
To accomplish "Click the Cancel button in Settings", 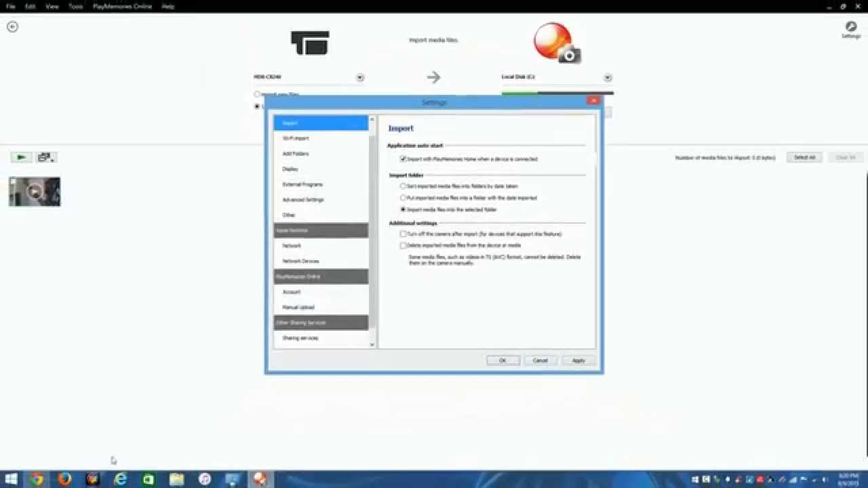I will coord(540,361).
